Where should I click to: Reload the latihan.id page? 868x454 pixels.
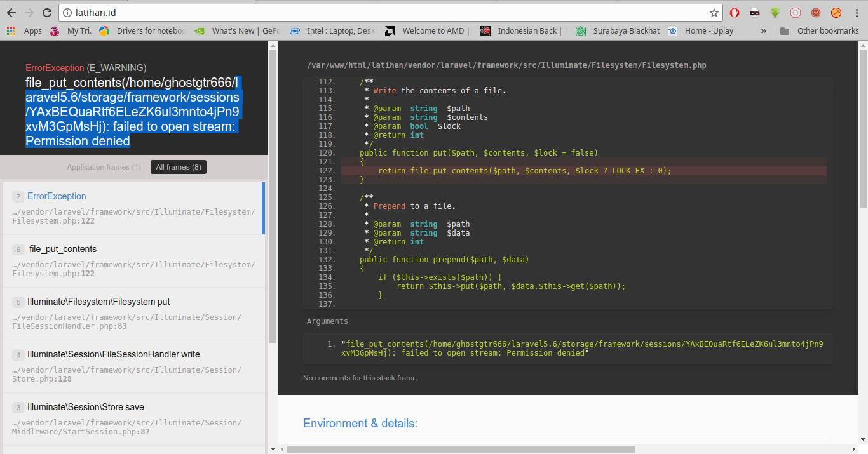47,13
